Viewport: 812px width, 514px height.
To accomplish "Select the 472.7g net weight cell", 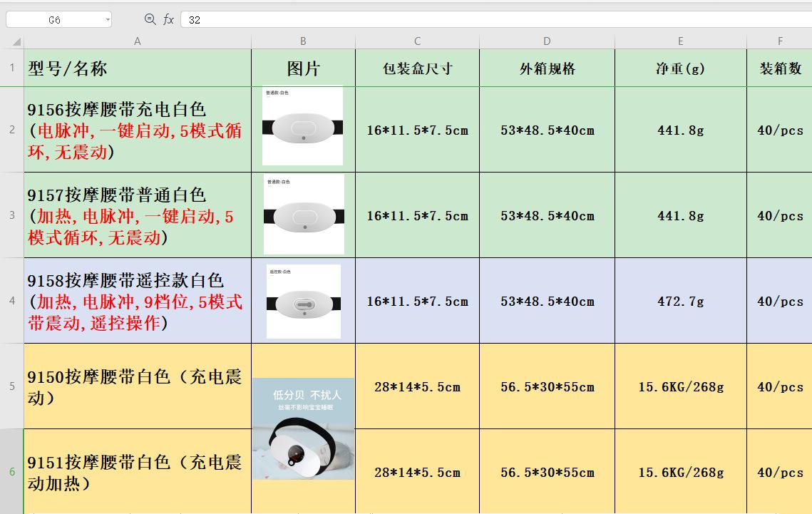I will [x=680, y=300].
